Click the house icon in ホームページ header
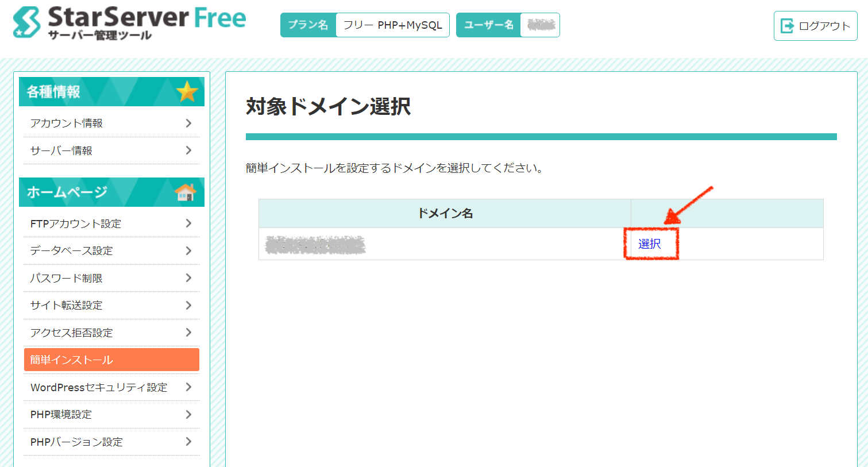This screenshot has width=868, height=467. point(185,192)
